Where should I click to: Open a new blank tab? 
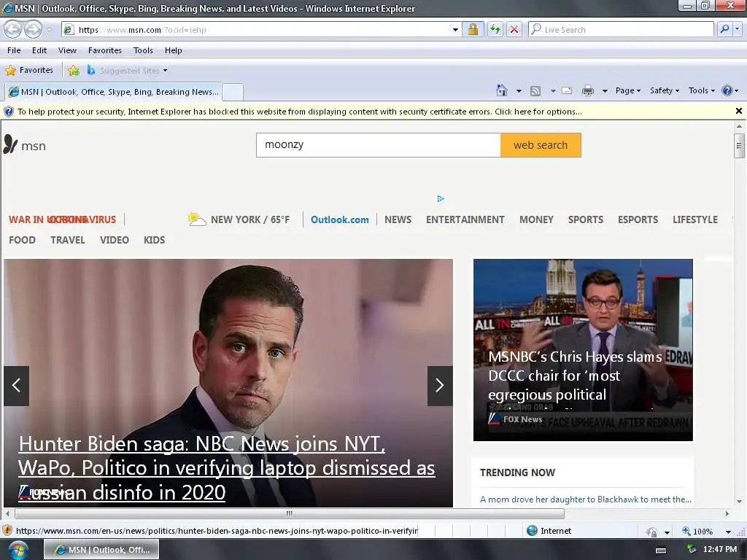[233, 91]
